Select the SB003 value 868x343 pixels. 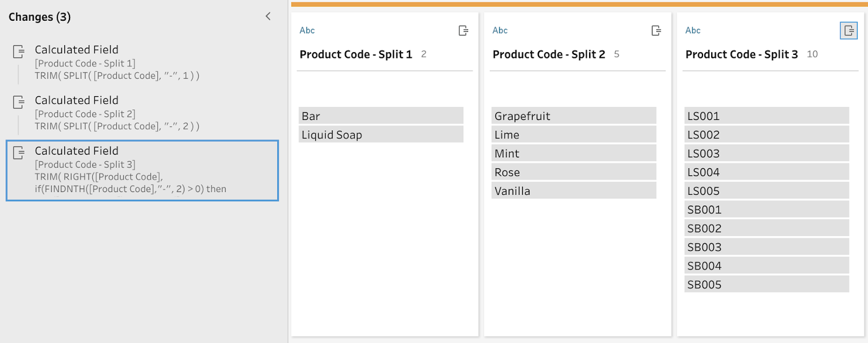point(767,247)
